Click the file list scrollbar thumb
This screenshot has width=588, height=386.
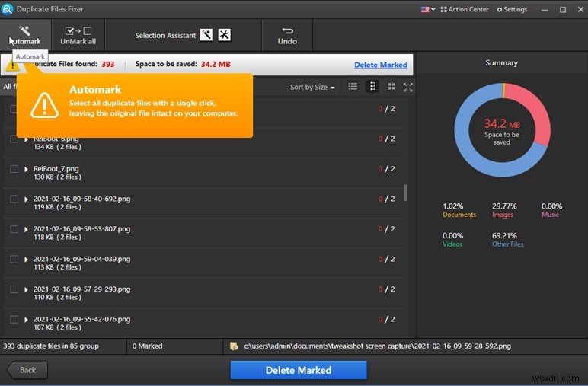coord(405,193)
